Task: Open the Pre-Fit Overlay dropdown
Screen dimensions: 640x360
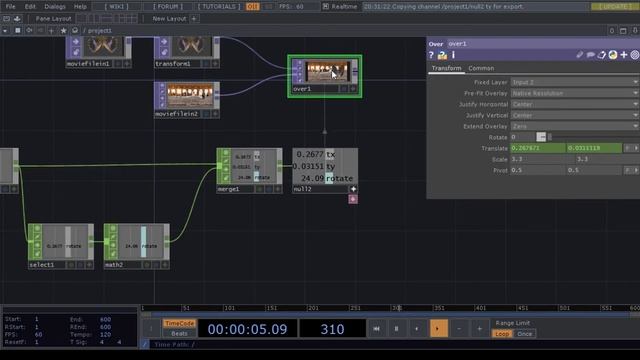Action: (x=574, y=93)
